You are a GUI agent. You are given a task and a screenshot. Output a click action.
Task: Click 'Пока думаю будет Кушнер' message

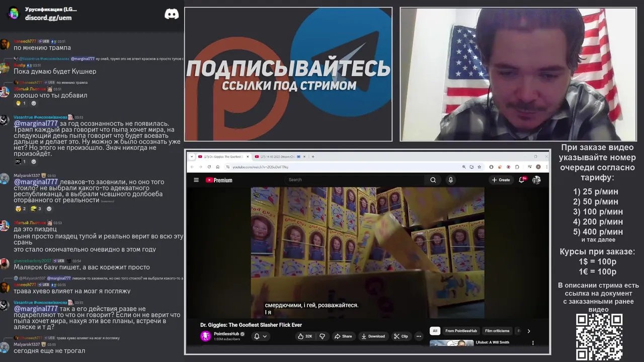55,71
